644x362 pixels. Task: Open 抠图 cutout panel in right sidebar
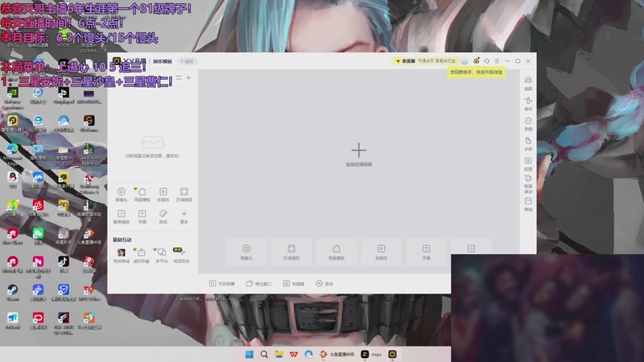click(528, 164)
